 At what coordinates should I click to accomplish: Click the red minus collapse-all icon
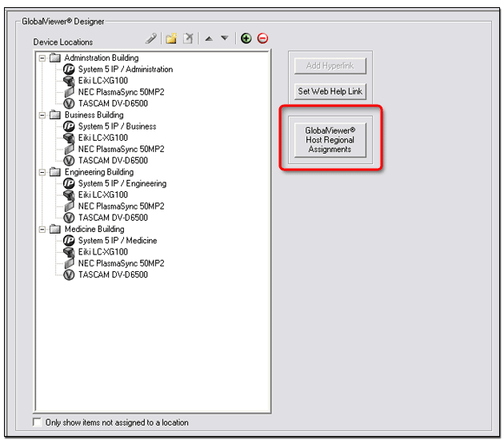point(262,38)
